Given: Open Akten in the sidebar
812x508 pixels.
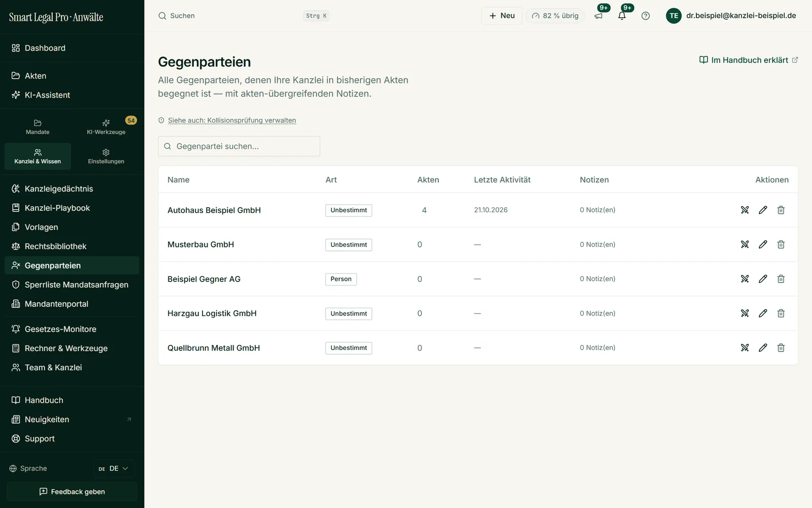Looking at the screenshot, I should (72, 76).
